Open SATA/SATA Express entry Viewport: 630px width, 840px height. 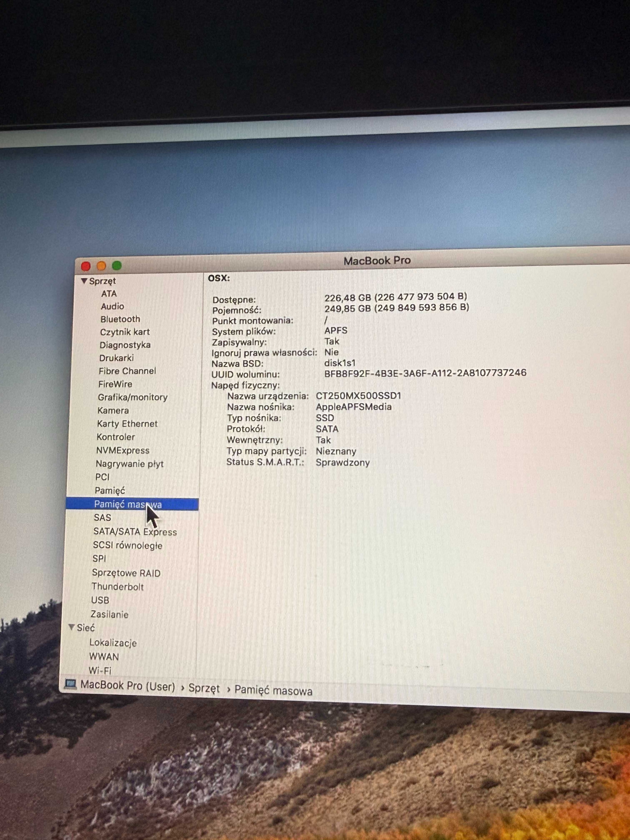coord(135,532)
